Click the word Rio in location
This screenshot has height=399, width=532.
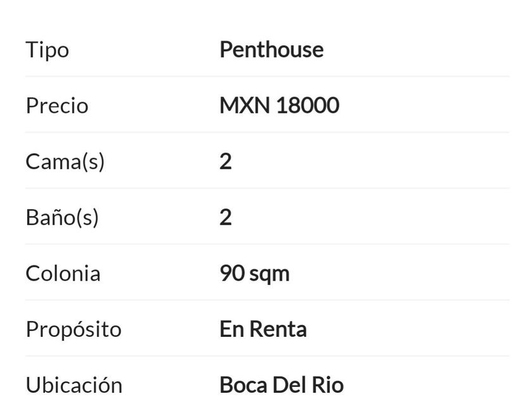click(x=331, y=385)
